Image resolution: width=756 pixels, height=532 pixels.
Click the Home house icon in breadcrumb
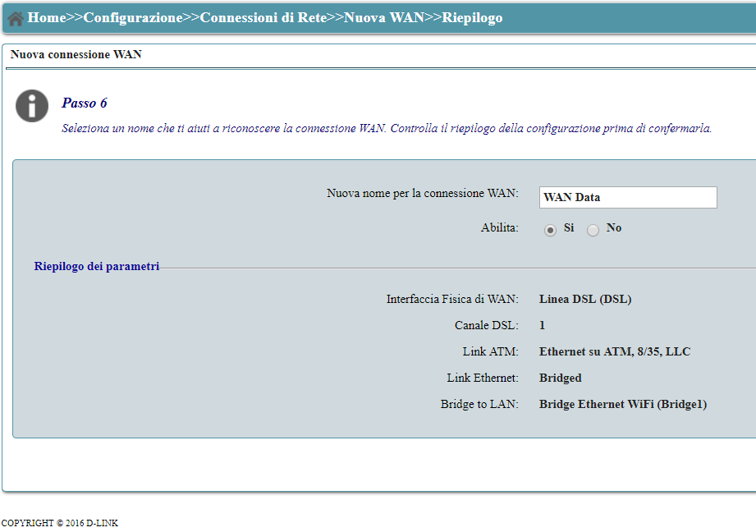[16, 18]
